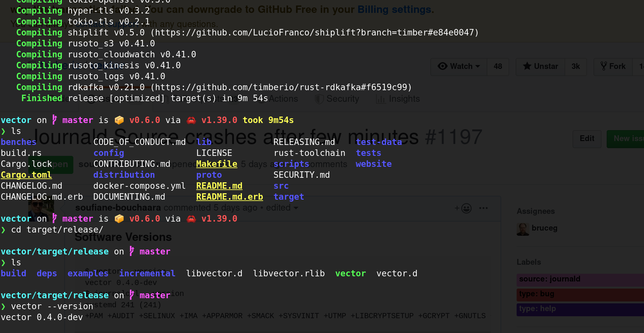Click 'Cargo.toml' in the terminal listing
Screen dimensions: 644x333
(26, 175)
